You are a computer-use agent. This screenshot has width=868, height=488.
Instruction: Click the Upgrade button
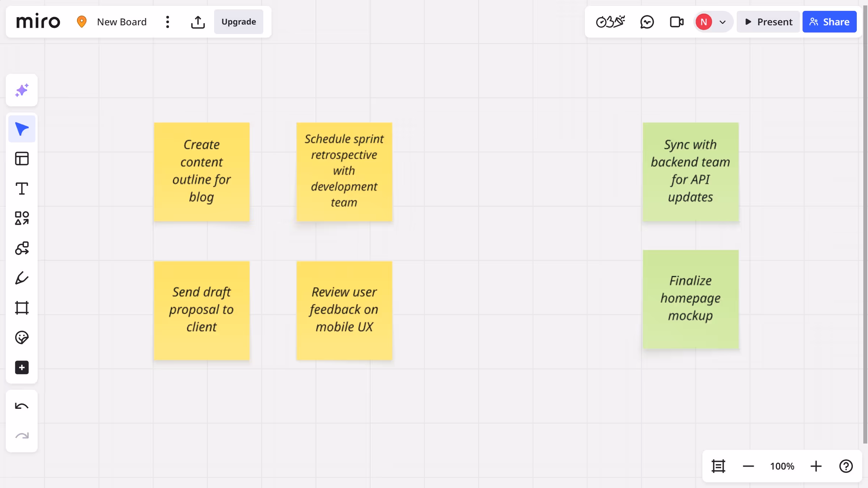[238, 22]
